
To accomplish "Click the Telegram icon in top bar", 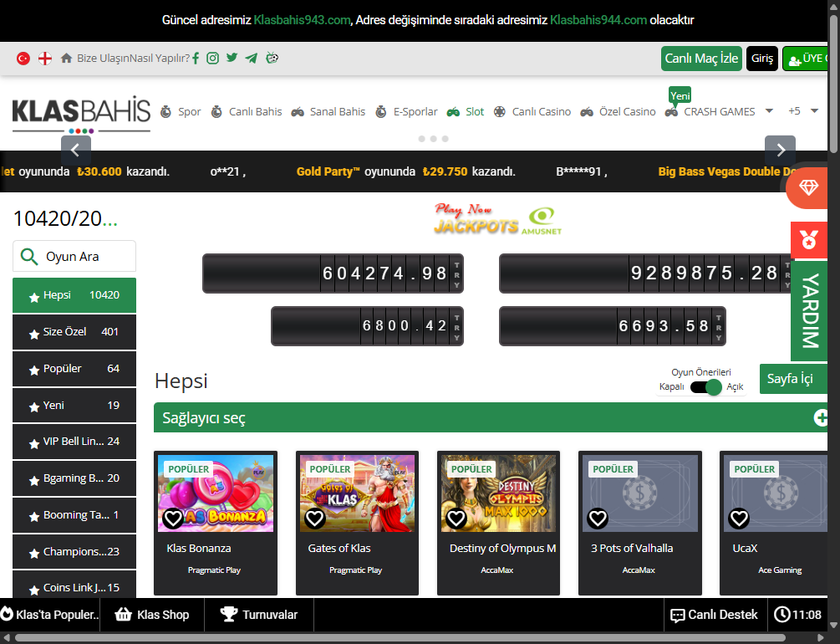I will (252, 59).
